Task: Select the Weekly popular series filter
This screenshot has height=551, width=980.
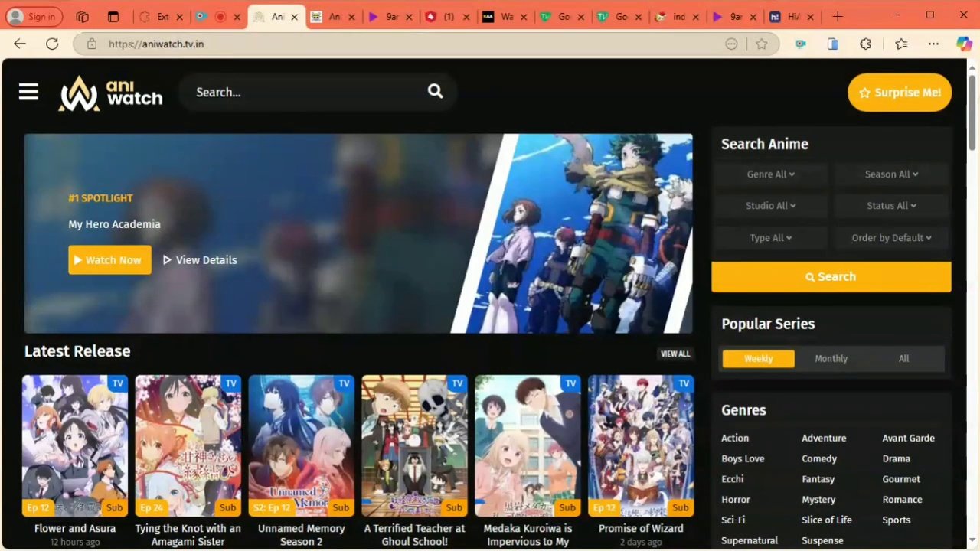Action: tap(758, 359)
